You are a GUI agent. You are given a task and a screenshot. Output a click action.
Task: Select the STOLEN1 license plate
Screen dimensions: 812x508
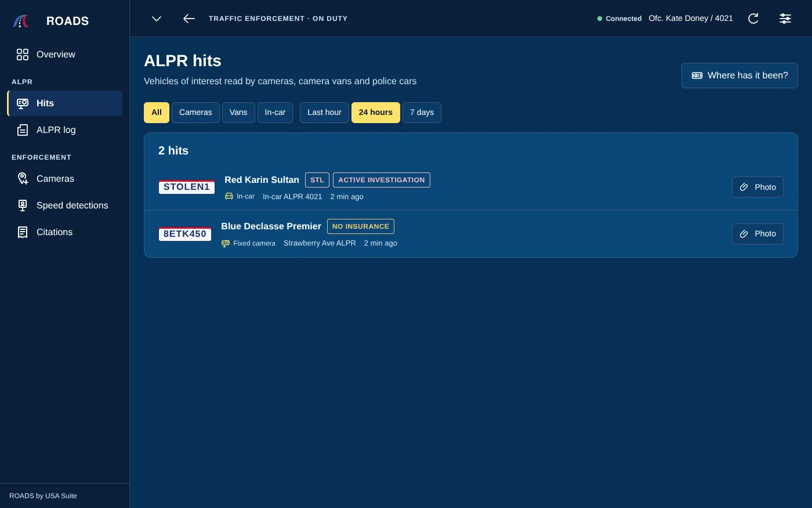click(187, 187)
